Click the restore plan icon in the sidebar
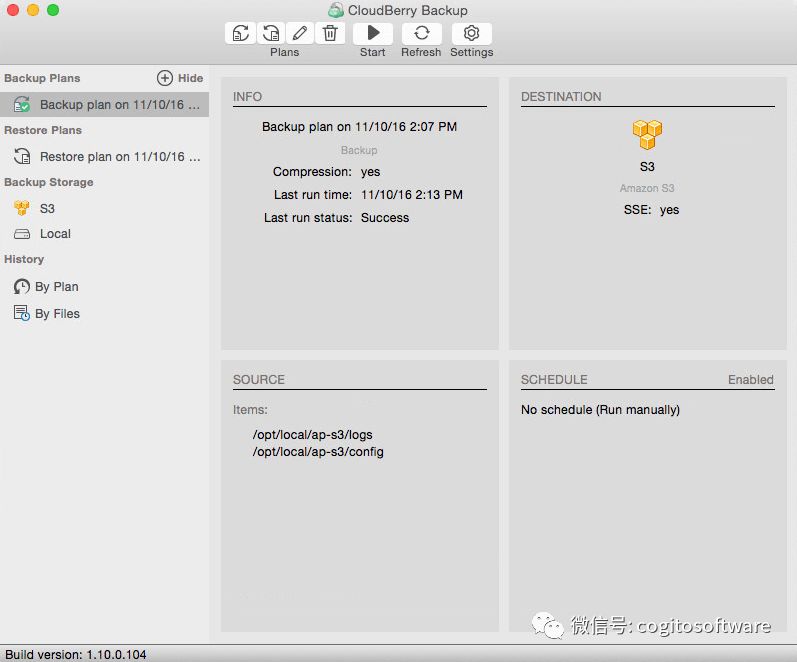 [22, 156]
